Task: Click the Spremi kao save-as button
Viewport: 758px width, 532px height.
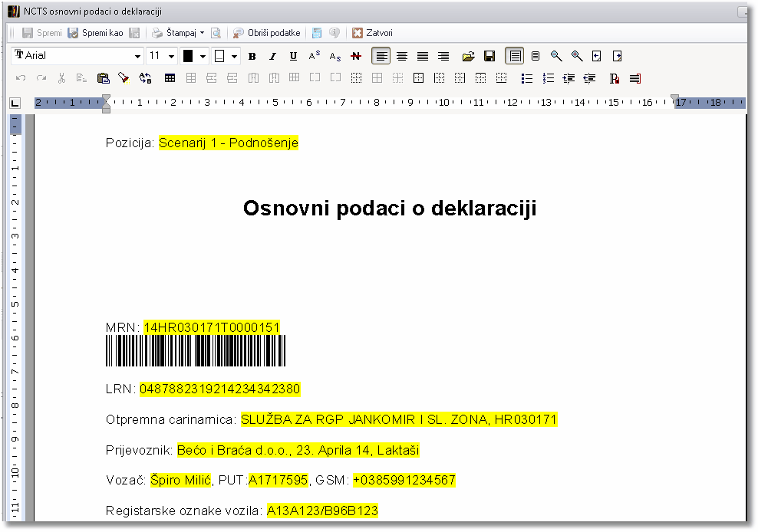Action: [x=96, y=33]
